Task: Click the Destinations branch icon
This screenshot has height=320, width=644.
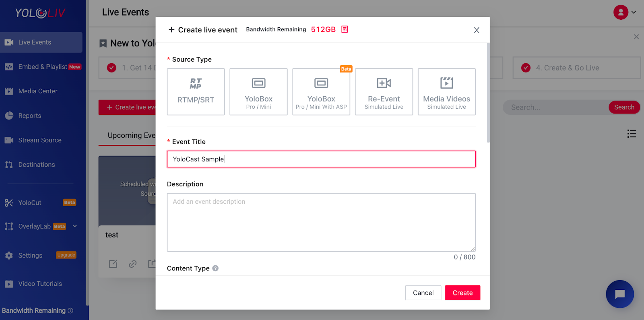Action: 9,165
